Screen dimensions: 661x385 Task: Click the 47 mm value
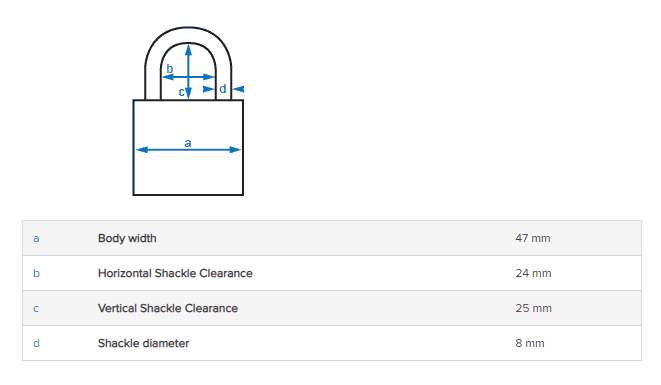[533, 238]
